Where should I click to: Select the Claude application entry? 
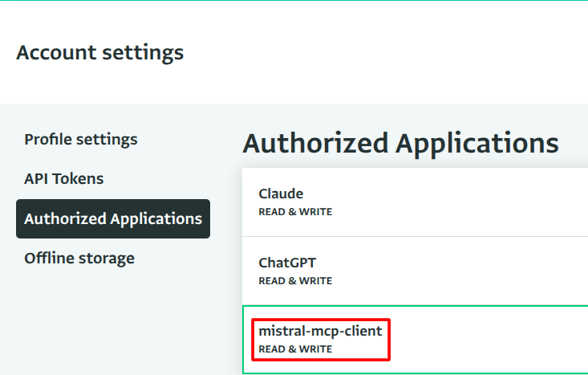click(415, 202)
